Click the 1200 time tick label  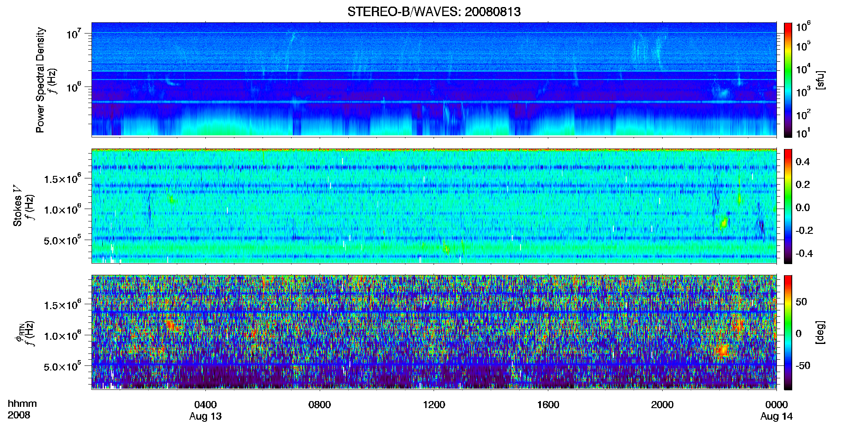[x=434, y=404]
